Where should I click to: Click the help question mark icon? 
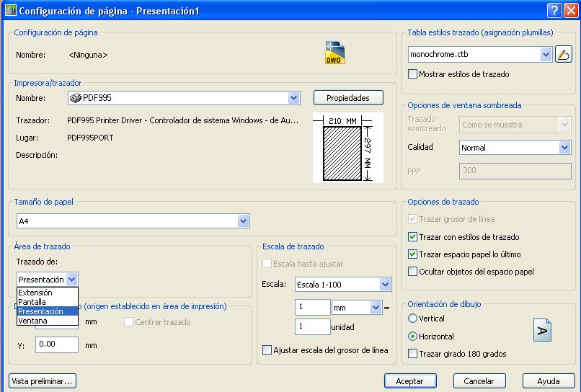click(554, 11)
